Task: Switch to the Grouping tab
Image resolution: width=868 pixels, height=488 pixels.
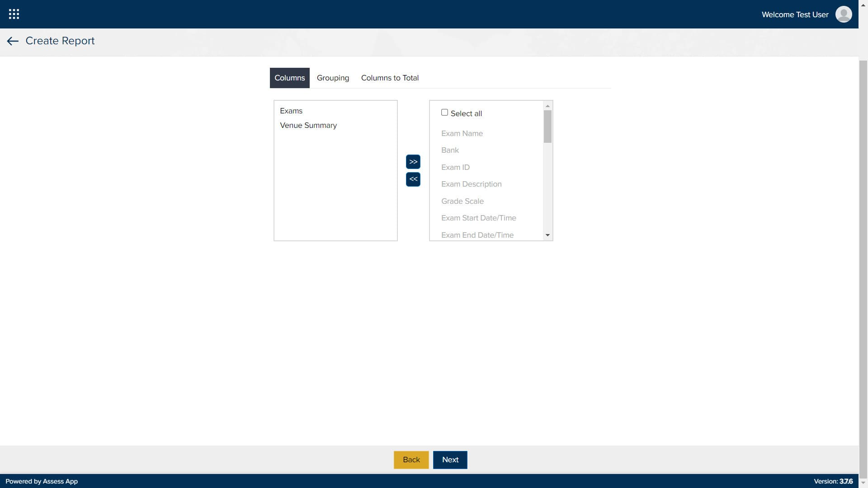Action: (x=333, y=78)
